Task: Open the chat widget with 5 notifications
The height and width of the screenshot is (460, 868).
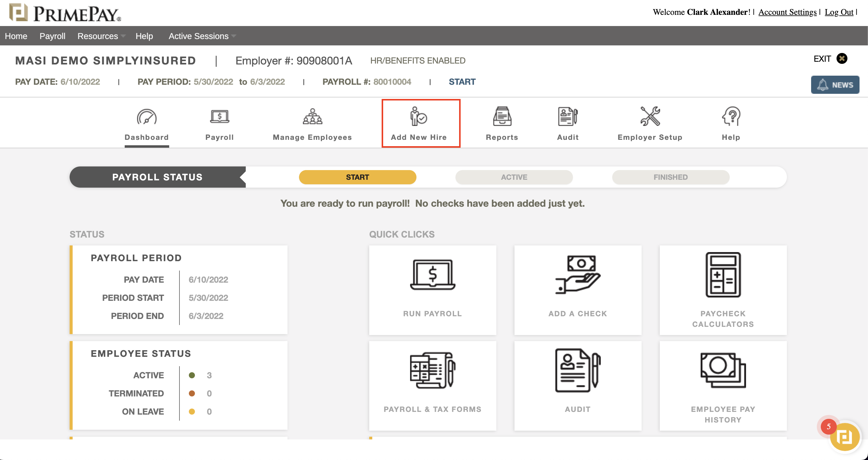Action: tap(844, 437)
